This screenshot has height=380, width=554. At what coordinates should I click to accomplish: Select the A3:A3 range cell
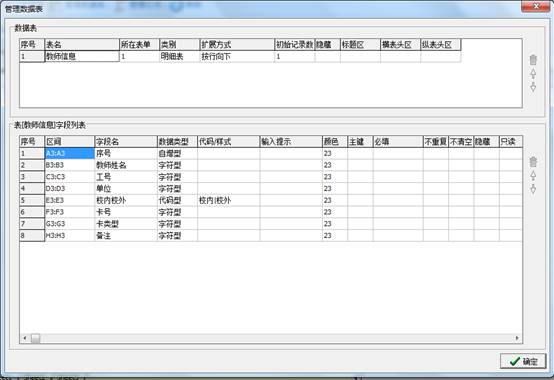click(70, 153)
